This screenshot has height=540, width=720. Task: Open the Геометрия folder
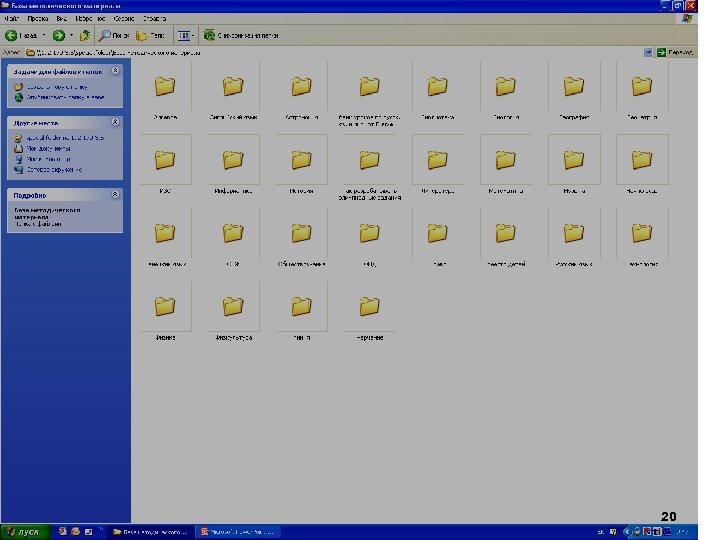(x=642, y=93)
